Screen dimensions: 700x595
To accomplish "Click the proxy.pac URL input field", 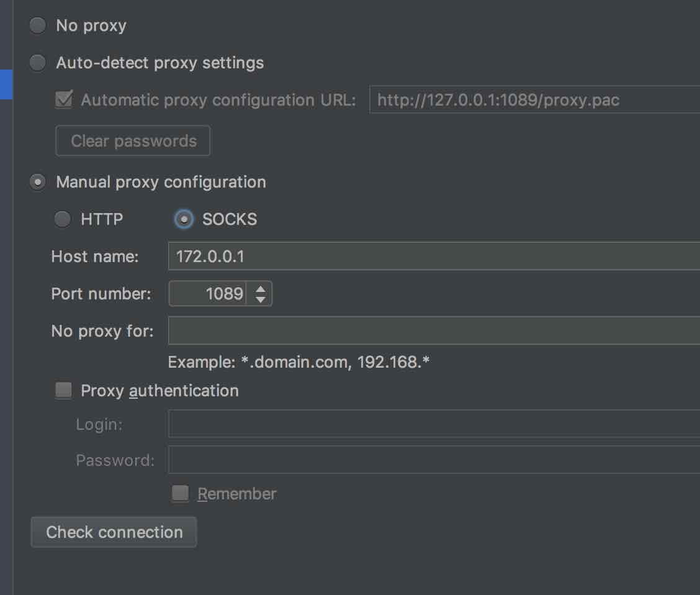I will coord(534,100).
